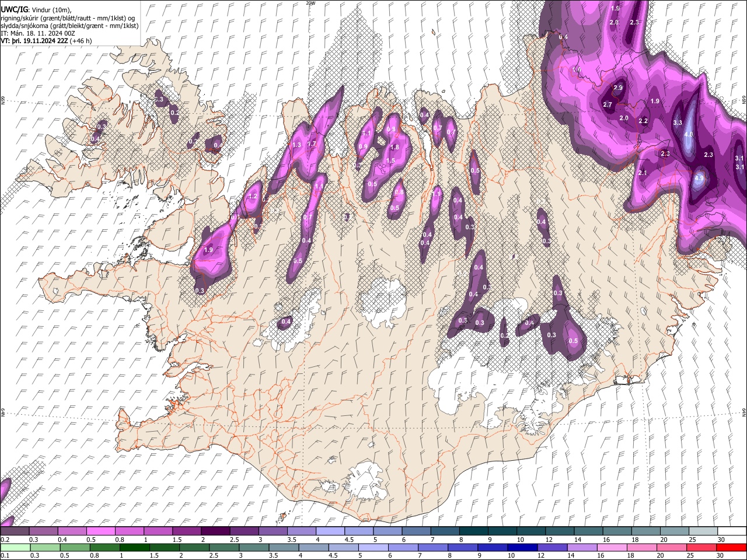This screenshot has width=747, height=560.
Task: Click the dark green bottom legend swatch labeled 1
Action: click(134, 547)
